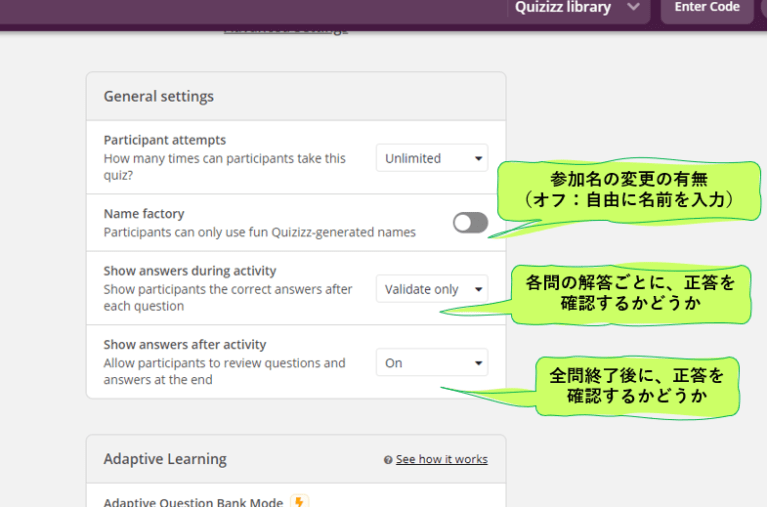Click 'Participants can only use fun Quizizz-generated names' text
The width and height of the screenshot is (768, 507).
260,232
